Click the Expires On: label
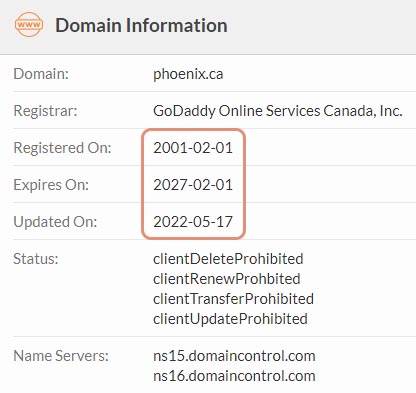This screenshot has height=393, width=416. 51,185
